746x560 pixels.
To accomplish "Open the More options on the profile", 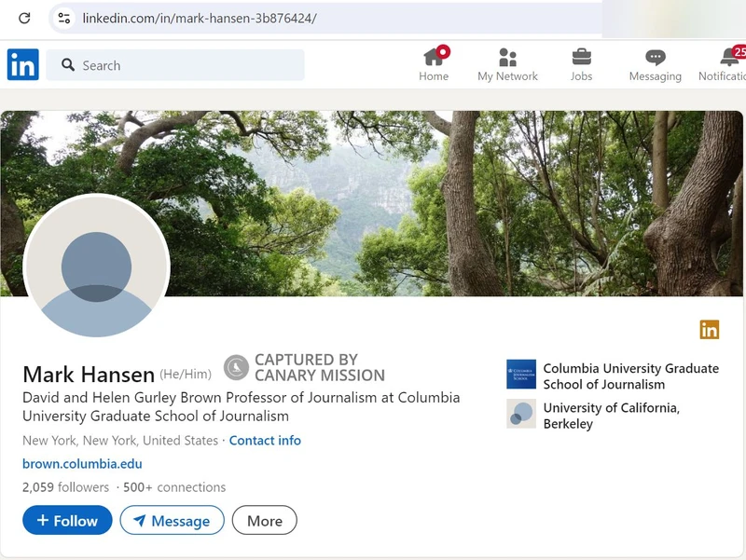I will [x=264, y=521].
